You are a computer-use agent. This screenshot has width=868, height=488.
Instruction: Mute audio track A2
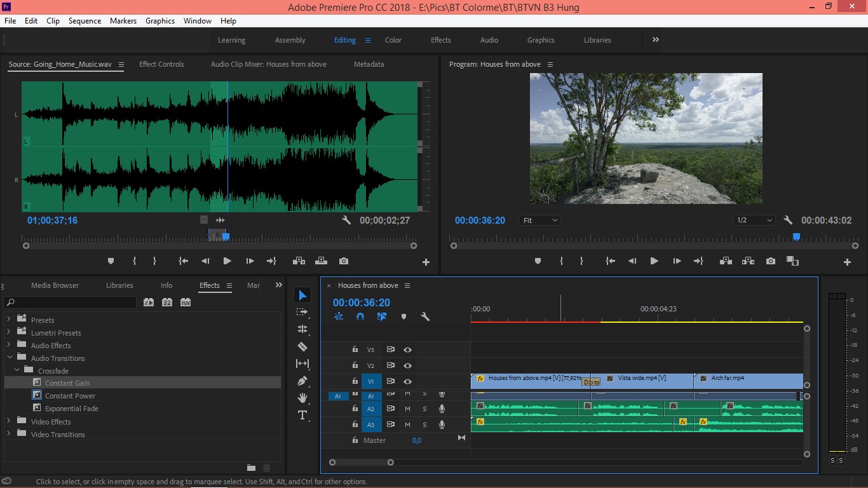pyautogui.click(x=407, y=409)
